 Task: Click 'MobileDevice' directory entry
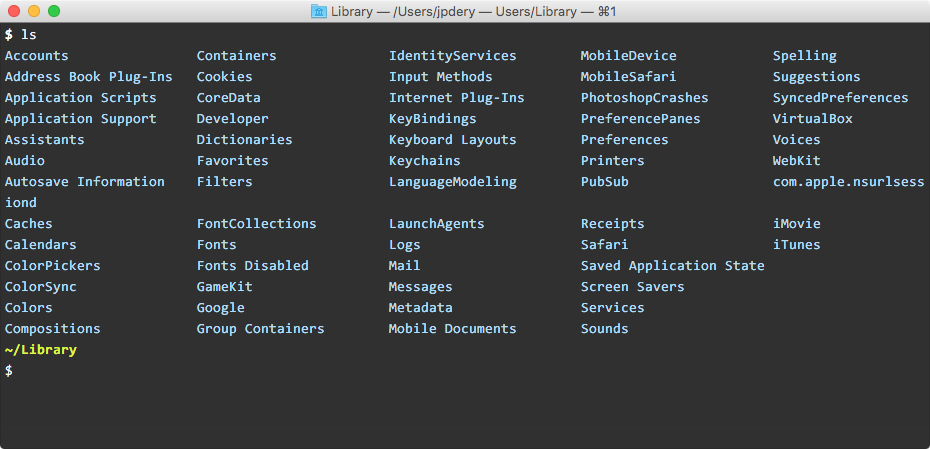point(628,55)
